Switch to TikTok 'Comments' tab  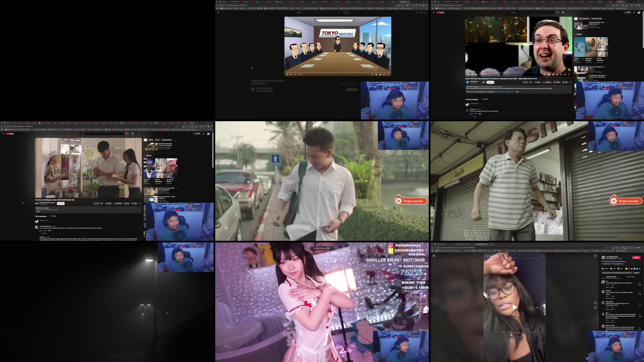click(x=611, y=277)
